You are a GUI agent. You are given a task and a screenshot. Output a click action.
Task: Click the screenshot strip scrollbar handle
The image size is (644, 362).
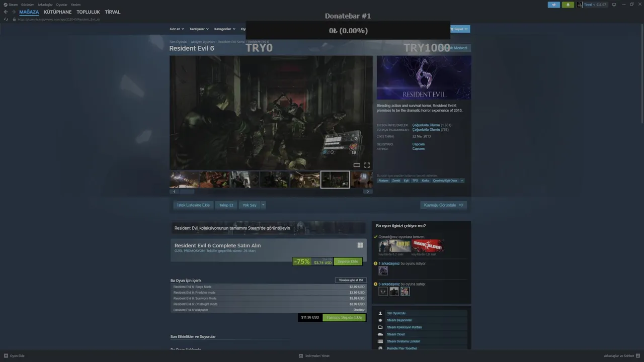pyautogui.click(x=187, y=192)
